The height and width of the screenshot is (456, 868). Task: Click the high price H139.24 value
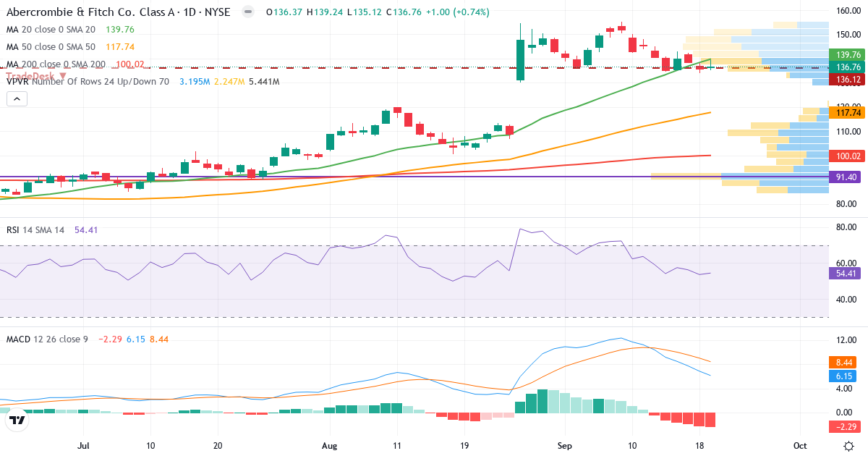[326, 12]
